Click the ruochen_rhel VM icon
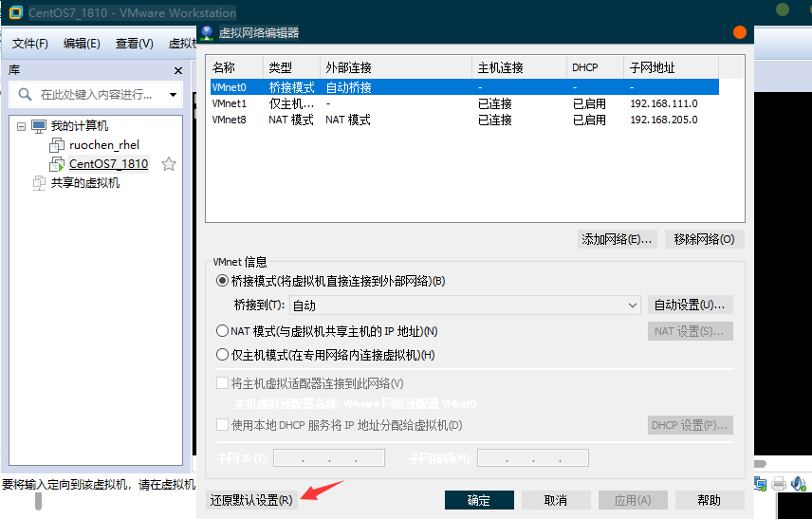 [x=57, y=145]
